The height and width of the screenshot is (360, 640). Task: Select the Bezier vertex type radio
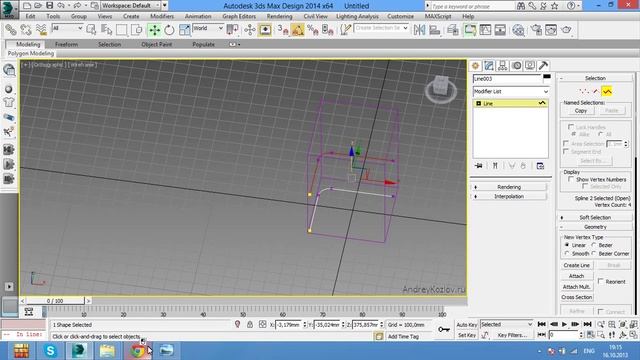click(x=594, y=245)
